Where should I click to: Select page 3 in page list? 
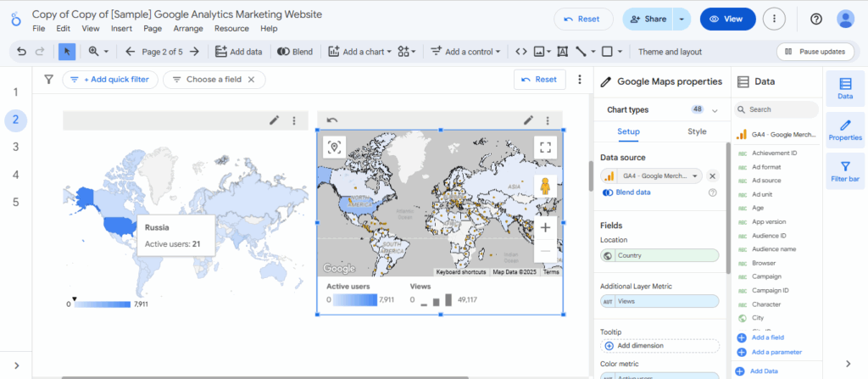pos(16,147)
